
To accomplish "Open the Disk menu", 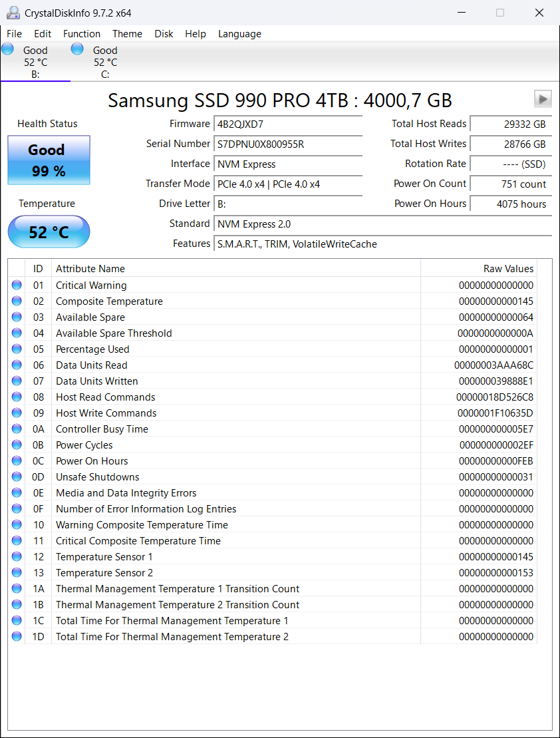I will [x=164, y=34].
